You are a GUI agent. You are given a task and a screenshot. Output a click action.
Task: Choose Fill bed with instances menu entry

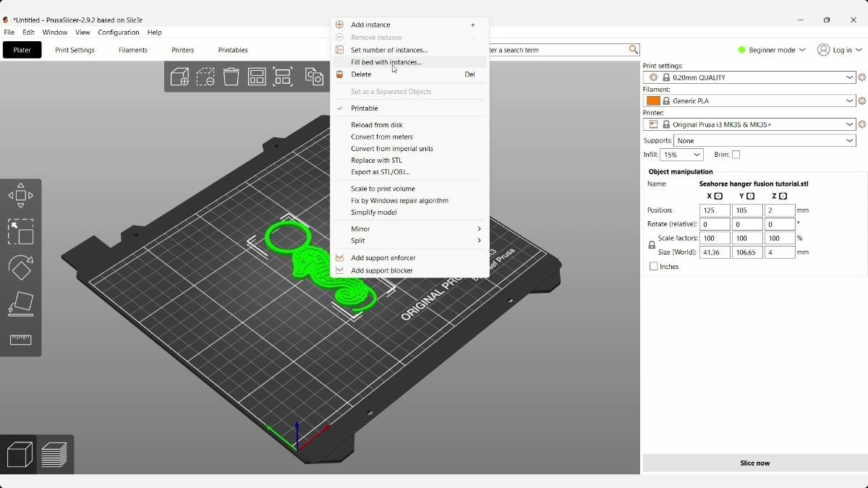410,62
